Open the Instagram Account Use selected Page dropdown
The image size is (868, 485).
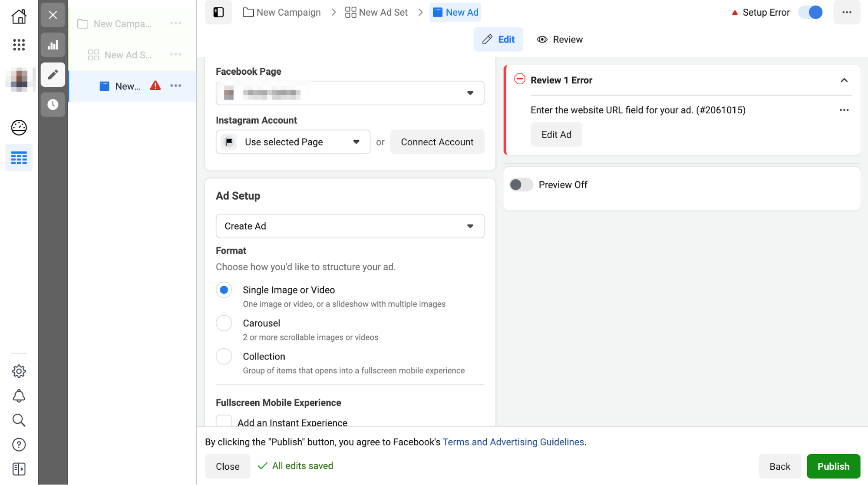coord(293,142)
